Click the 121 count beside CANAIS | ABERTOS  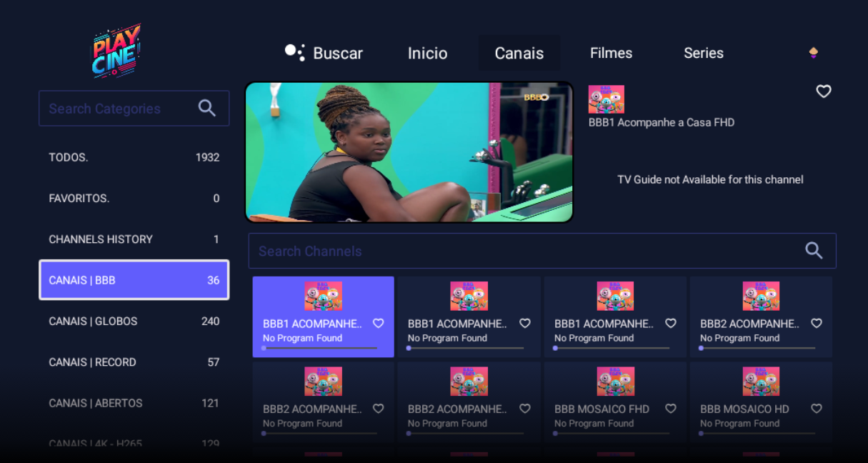210,403
